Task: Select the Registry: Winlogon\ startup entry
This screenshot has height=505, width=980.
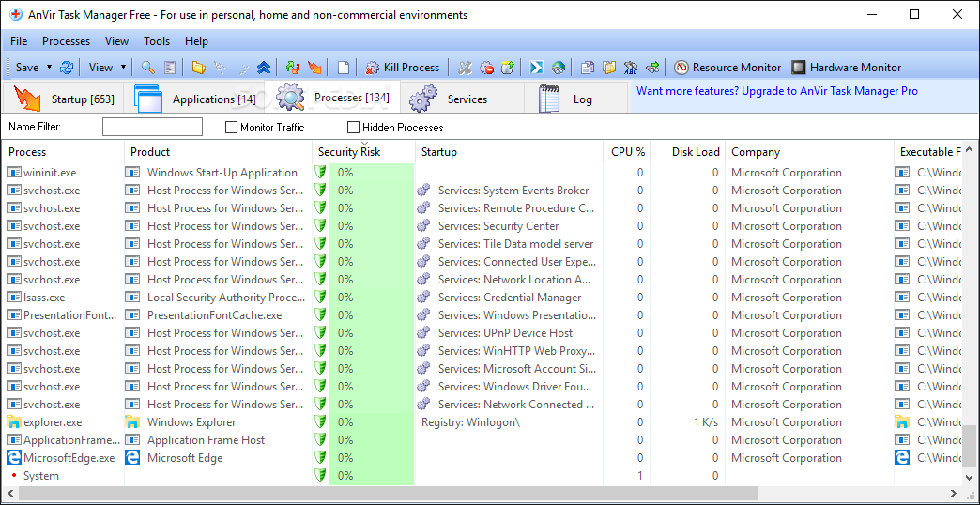Action: coord(470,422)
